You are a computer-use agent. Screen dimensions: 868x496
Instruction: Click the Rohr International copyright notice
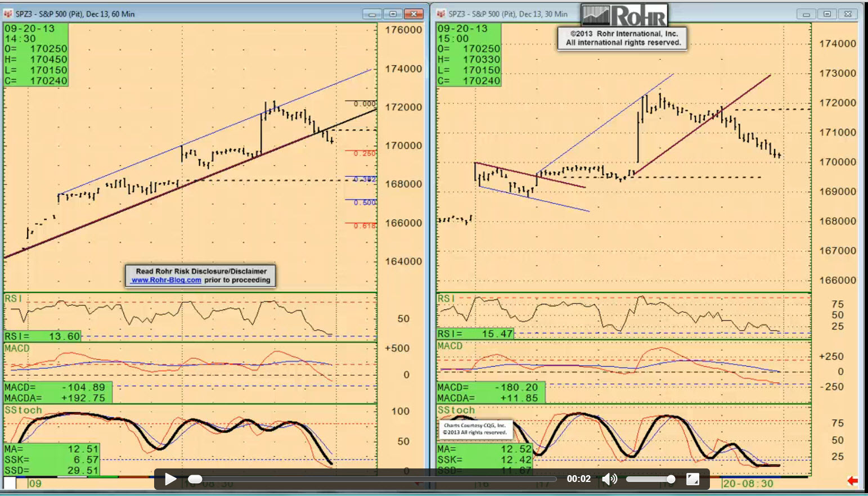[x=623, y=38]
